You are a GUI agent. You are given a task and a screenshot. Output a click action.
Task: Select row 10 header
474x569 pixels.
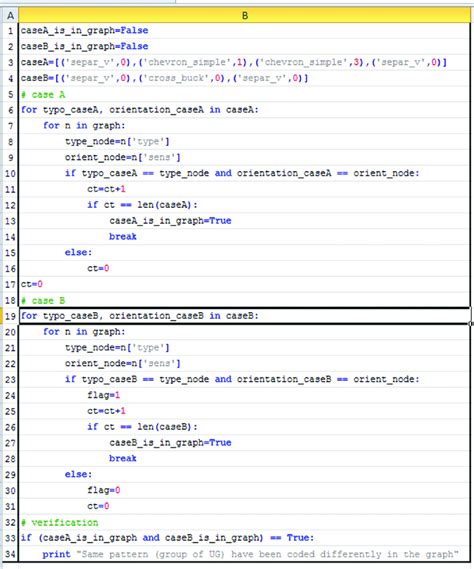point(10,173)
